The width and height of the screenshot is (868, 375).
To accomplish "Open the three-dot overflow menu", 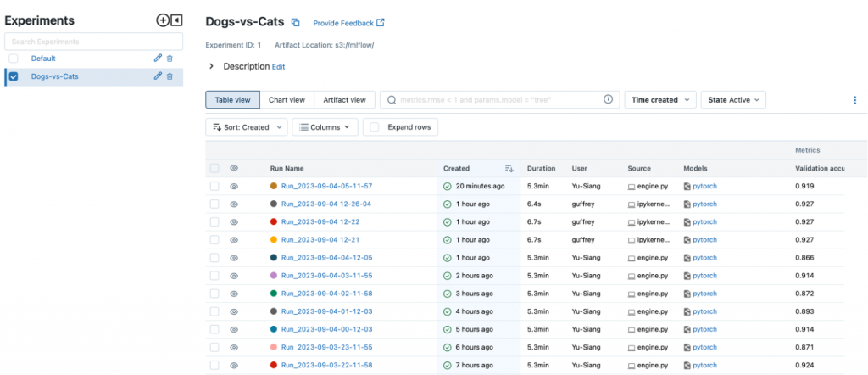I will [854, 100].
